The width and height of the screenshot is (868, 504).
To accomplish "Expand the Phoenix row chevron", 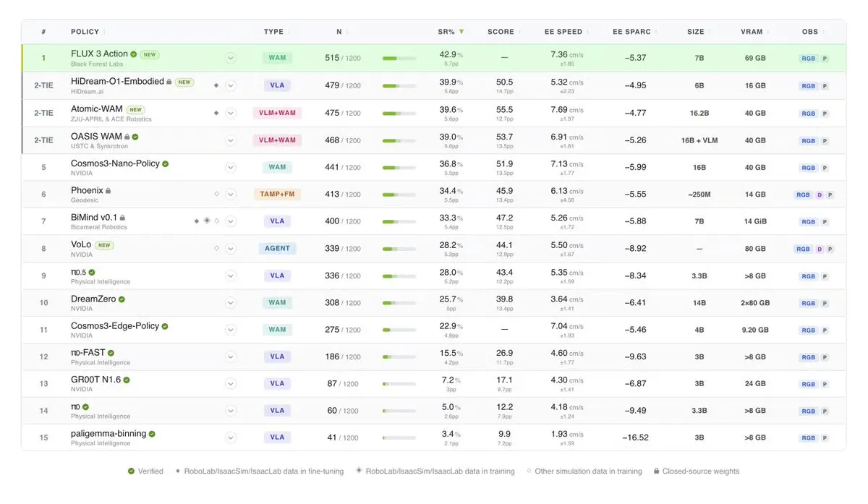I will [x=231, y=194].
